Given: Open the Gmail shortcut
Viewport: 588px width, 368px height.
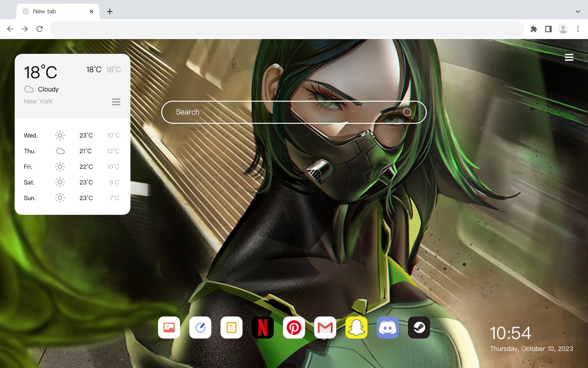Looking at the screenshot, I should coord(325,328).
